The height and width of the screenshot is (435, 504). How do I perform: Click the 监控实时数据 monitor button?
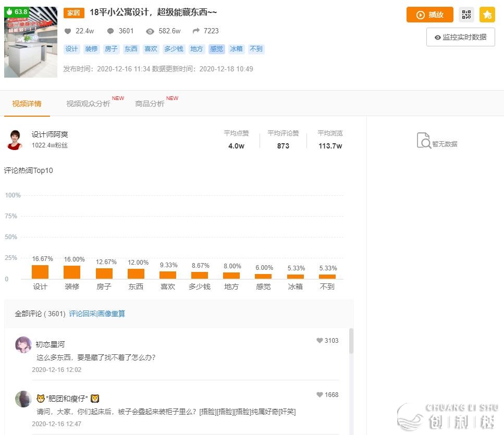click(460, 37)
